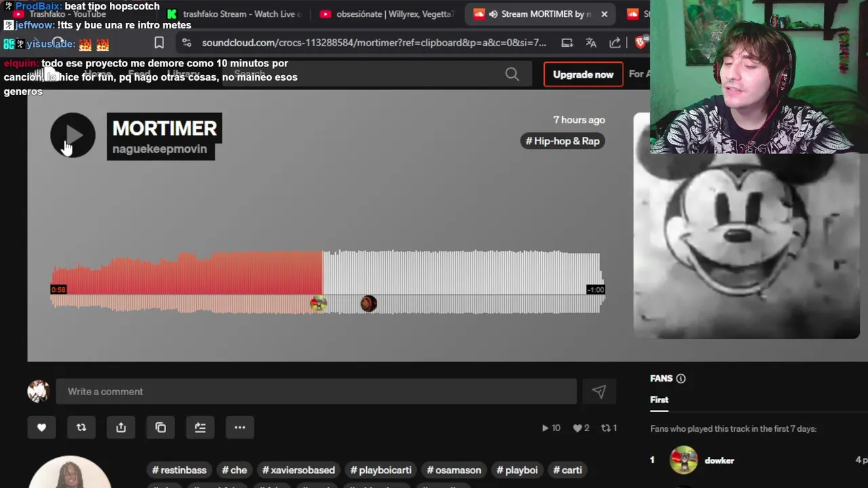Open the uploader avatar below action buttons
The width and height of the screenshot is (868, 488).
tap(70, 472)
